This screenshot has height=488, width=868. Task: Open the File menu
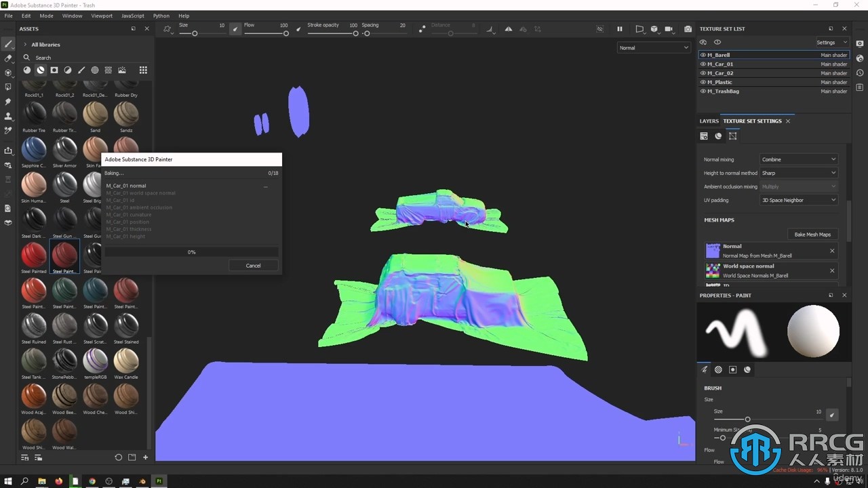(x=8, y=16)
